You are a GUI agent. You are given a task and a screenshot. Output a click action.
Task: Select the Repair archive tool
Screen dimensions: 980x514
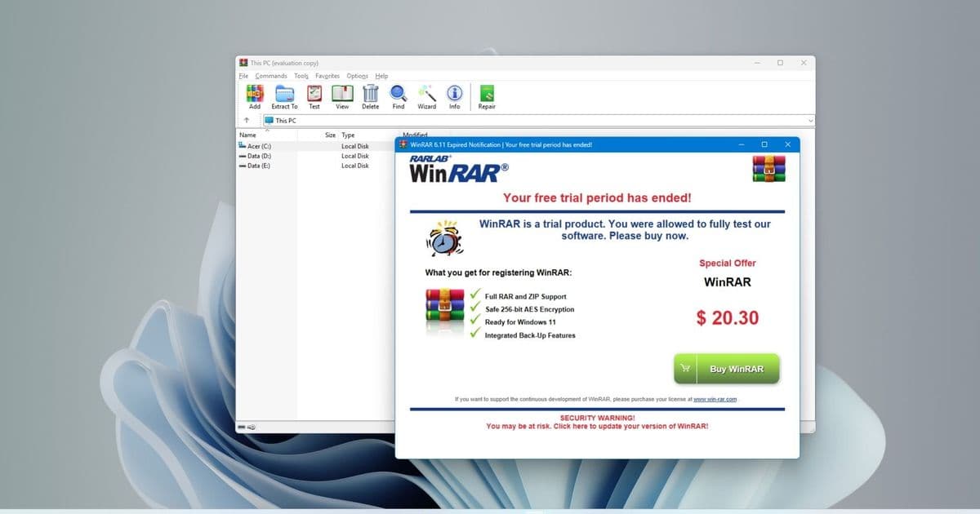point(486,95)
